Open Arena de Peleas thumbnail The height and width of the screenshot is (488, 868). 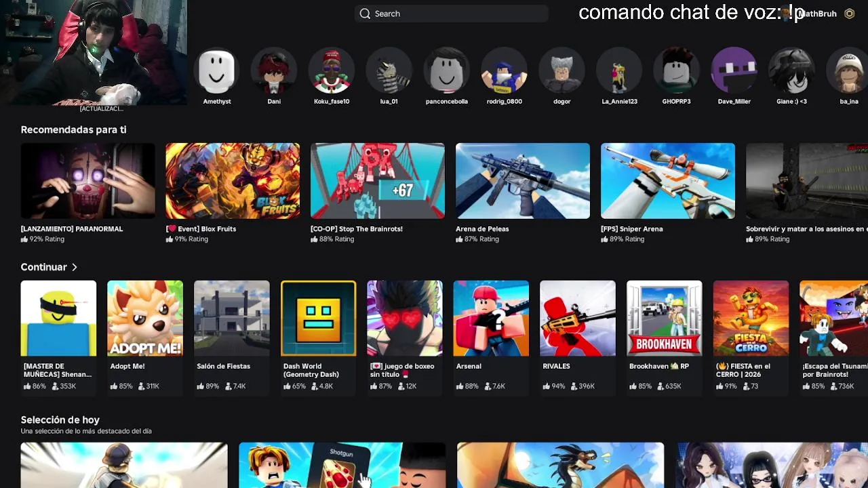pyautogui.click(x=523, y=181)
